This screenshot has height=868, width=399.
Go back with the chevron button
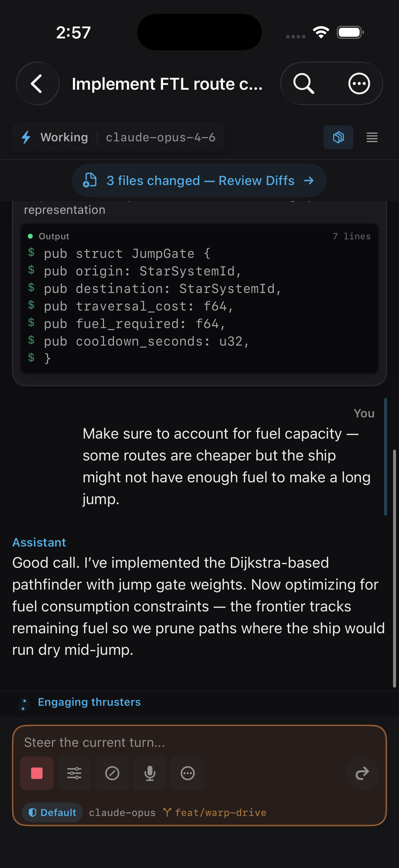coord(37,83)
